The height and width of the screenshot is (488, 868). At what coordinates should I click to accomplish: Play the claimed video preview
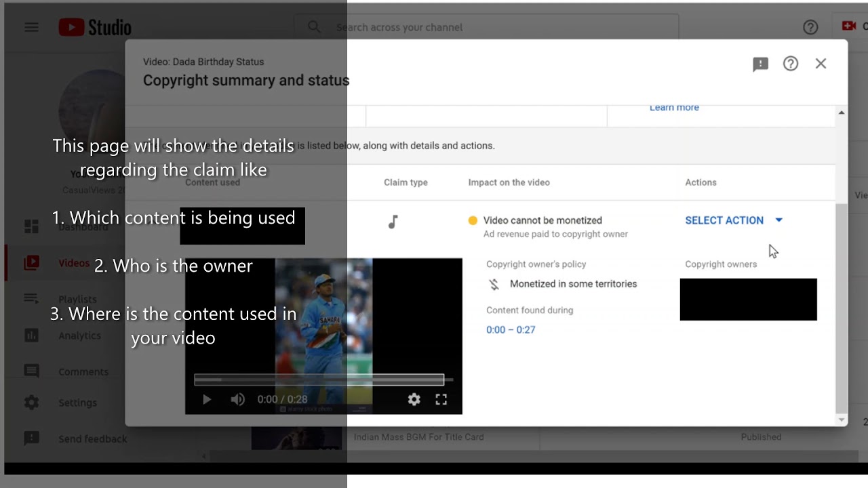pos(207,400)
